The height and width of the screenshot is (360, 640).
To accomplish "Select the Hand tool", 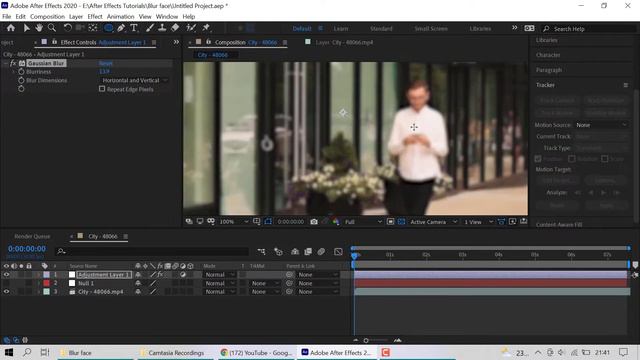I will click(39, 28).
